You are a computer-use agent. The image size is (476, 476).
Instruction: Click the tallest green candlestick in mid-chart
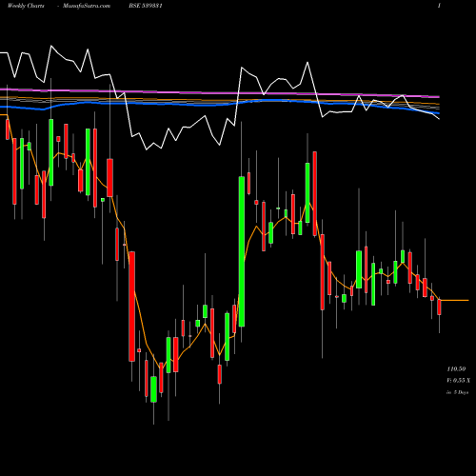(242, 251)
